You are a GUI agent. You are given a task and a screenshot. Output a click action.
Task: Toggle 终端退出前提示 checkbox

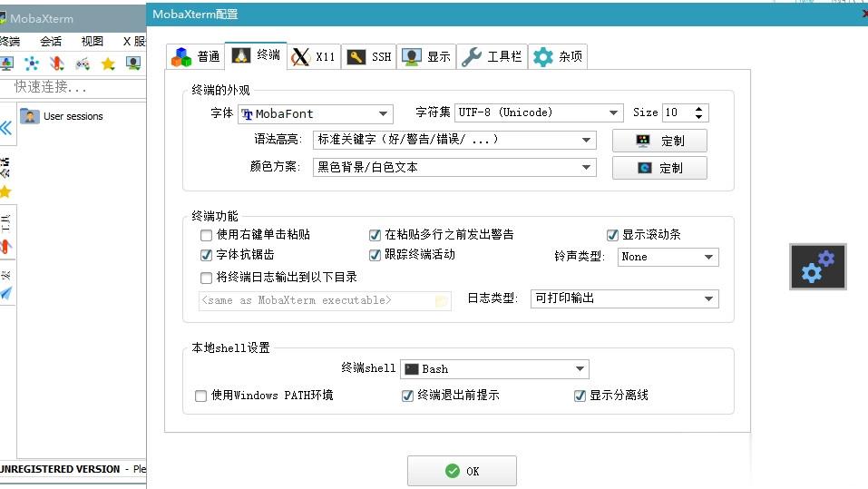click(407, 396)
